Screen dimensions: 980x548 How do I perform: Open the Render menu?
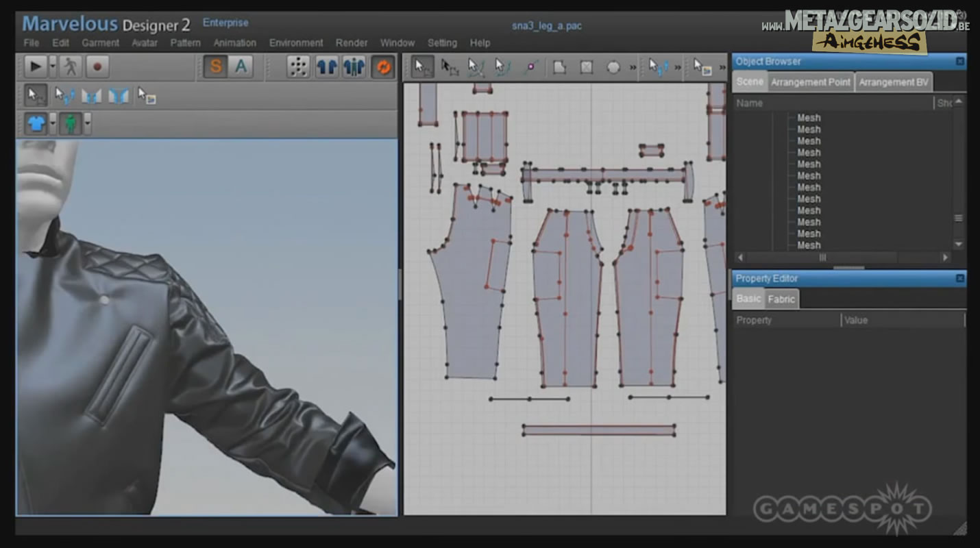tap(352, 42)
